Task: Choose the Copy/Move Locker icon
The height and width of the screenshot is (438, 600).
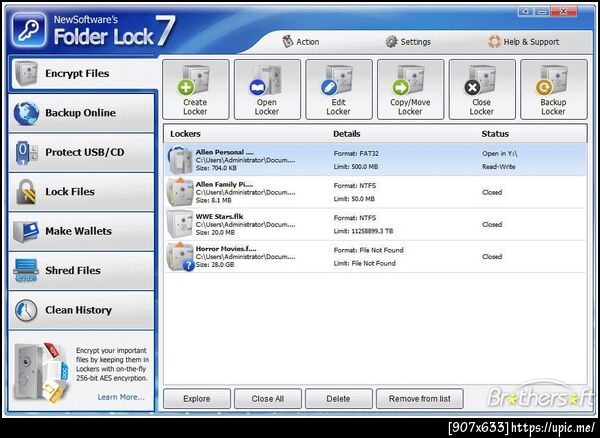Action: pyautogui.click(x=410, y=89)
